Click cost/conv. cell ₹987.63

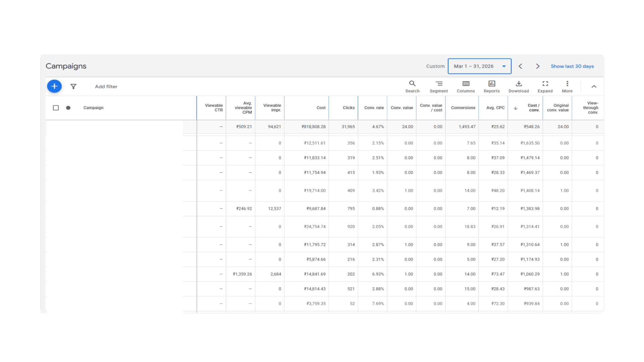click(532, 289)
